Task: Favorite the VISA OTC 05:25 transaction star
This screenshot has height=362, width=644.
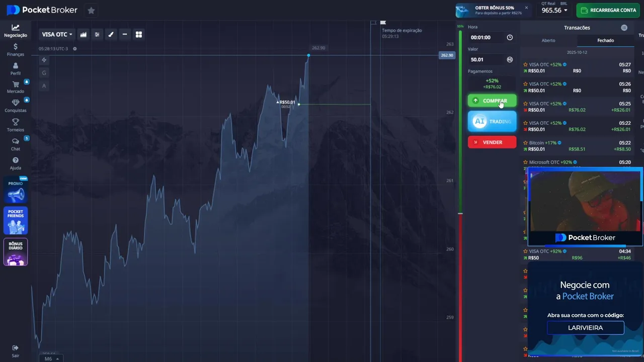Action: pos(525,104)
